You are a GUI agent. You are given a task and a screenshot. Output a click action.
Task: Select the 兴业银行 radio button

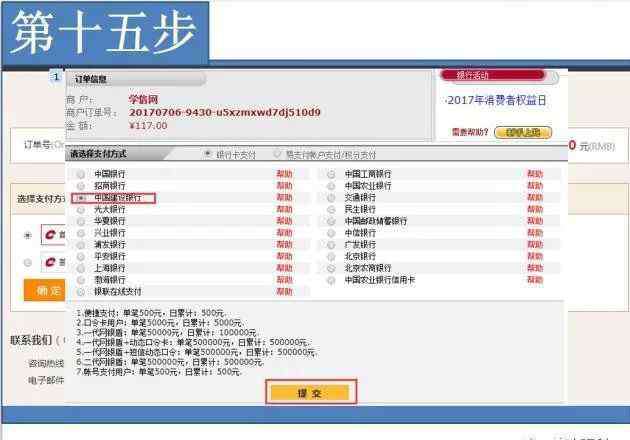click(x=81, y=233)
